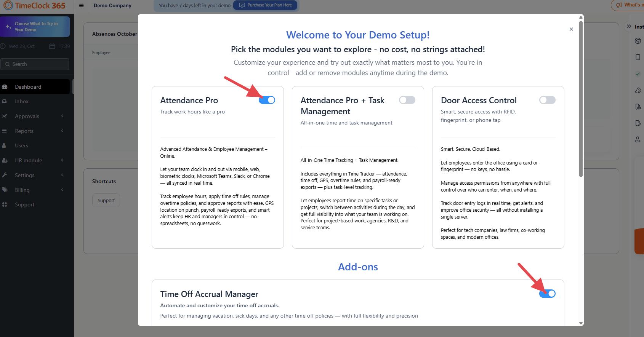Click the "Add-ons" section heading

pyautogui.click(x=358, y=267)
